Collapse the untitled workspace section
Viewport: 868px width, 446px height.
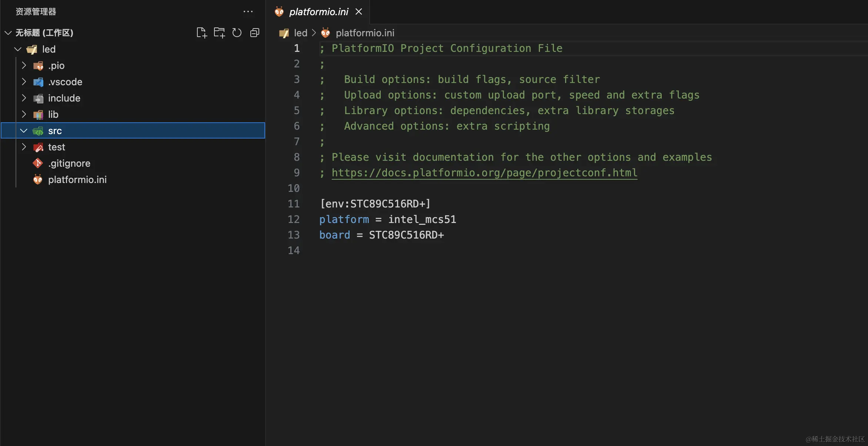8,33
